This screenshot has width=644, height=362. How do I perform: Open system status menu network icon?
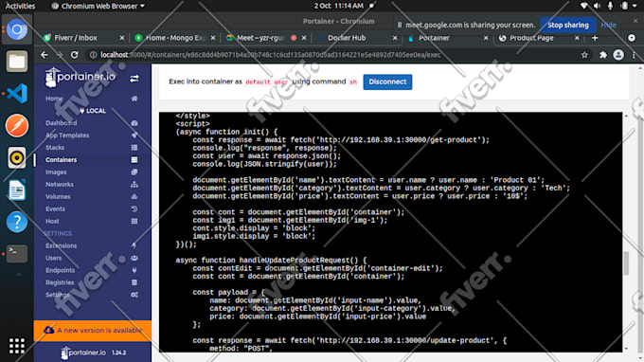(583, 6)
